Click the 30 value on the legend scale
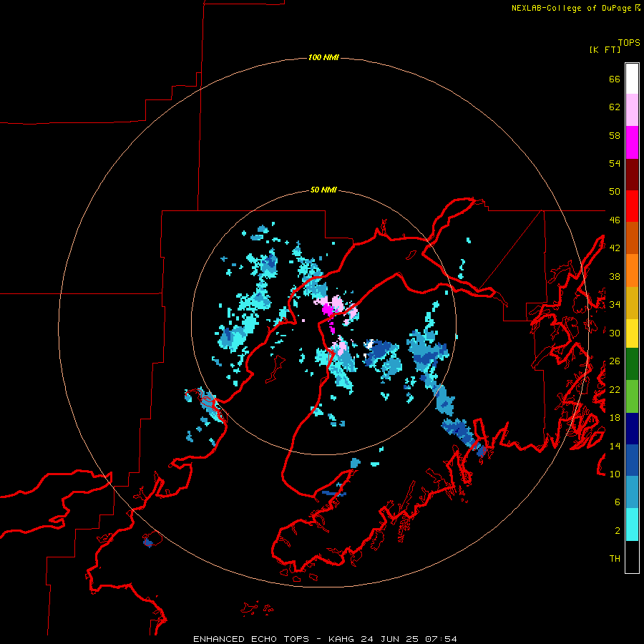 coord(615,333)
